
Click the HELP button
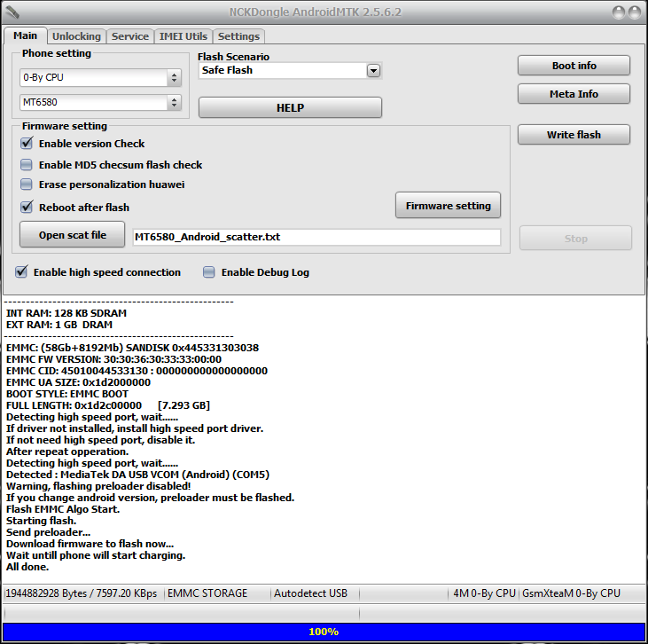tap(290, 108)
